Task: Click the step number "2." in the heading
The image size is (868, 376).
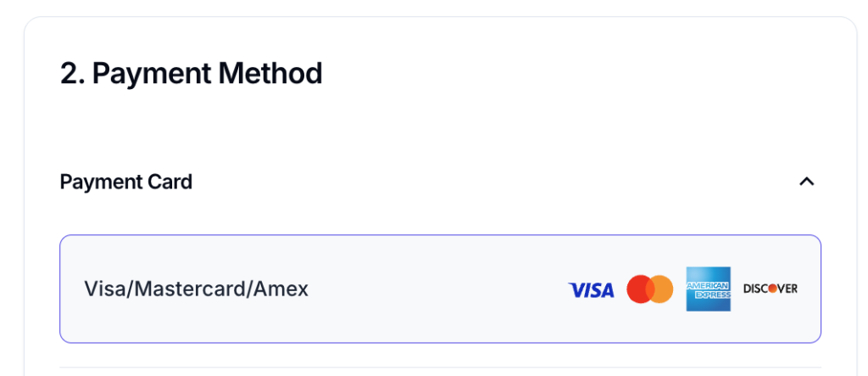Action: 71,74
